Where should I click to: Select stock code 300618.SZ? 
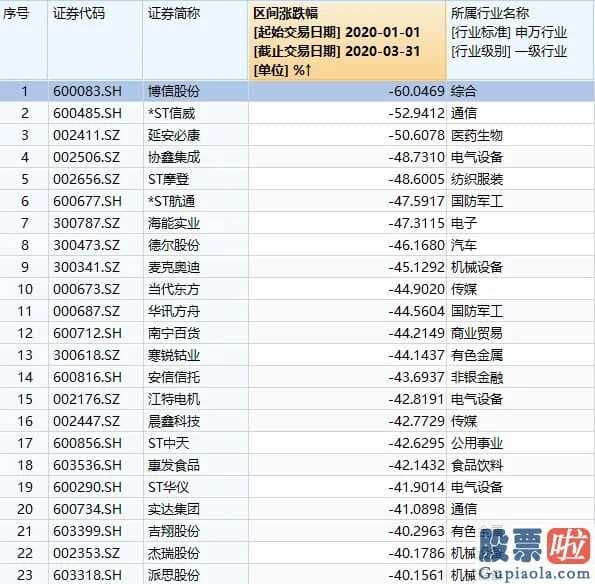[87, 356]
